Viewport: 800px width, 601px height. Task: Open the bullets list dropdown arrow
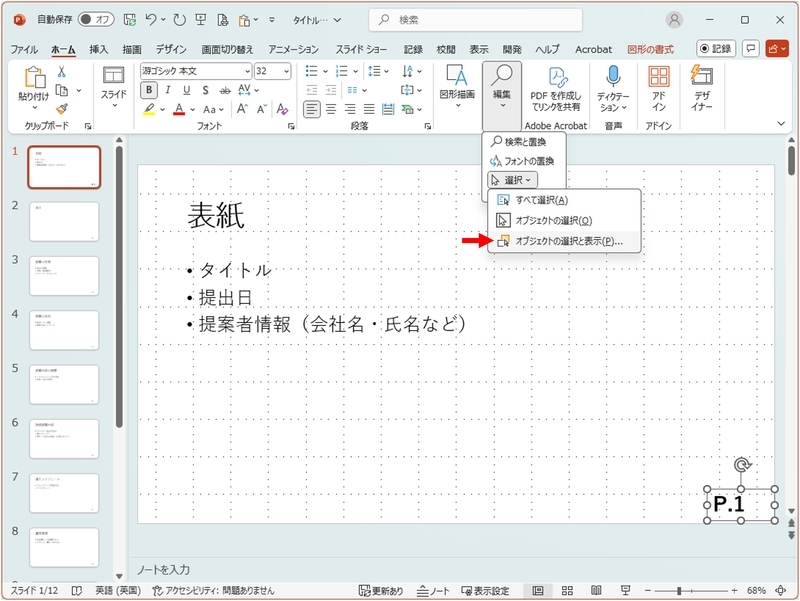tap(325, 71)
